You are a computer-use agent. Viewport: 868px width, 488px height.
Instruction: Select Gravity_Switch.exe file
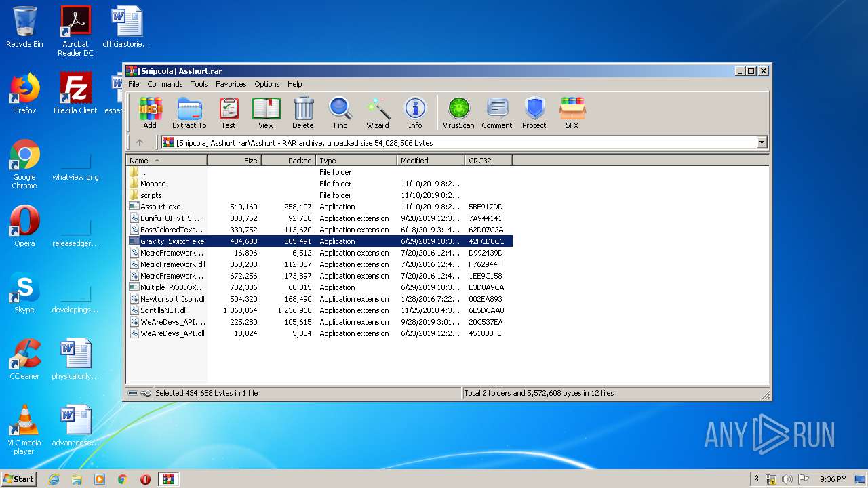tap(319, 241)
